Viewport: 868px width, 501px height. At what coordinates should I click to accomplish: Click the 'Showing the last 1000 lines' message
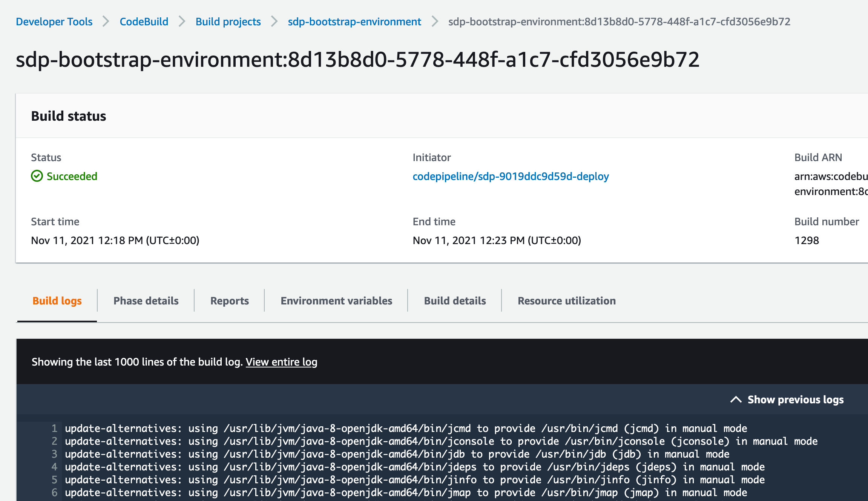pos(137,362)
